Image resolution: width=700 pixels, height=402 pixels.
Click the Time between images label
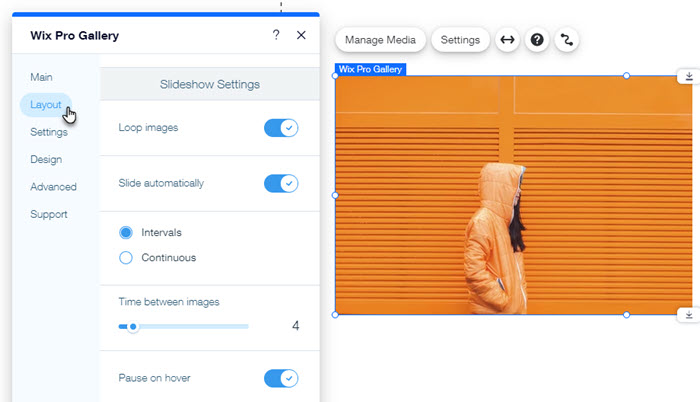[169, 302]
